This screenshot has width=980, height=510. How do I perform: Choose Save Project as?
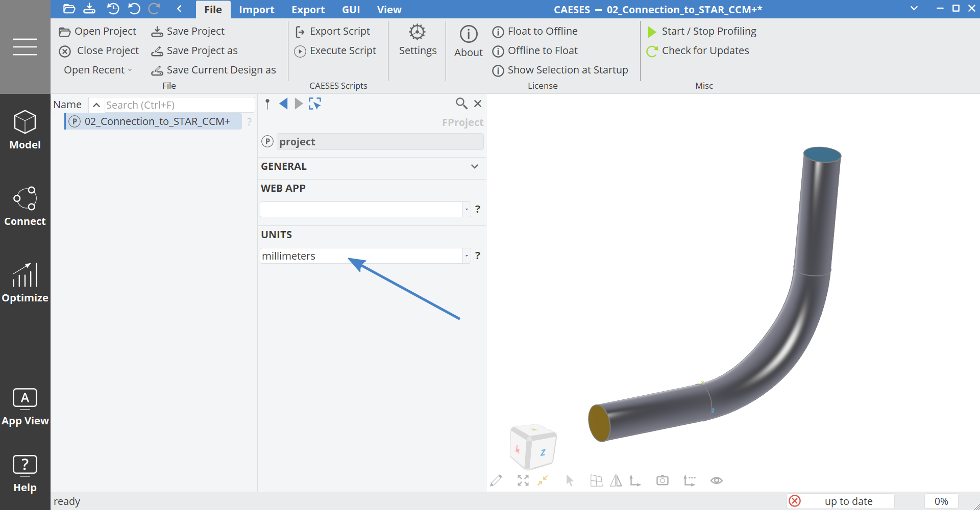194,50
